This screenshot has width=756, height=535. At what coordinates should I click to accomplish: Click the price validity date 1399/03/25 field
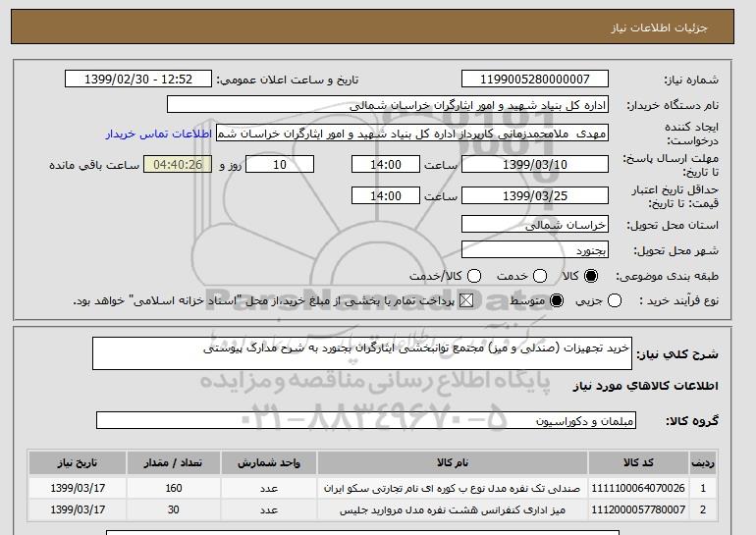tap(535, 195)
